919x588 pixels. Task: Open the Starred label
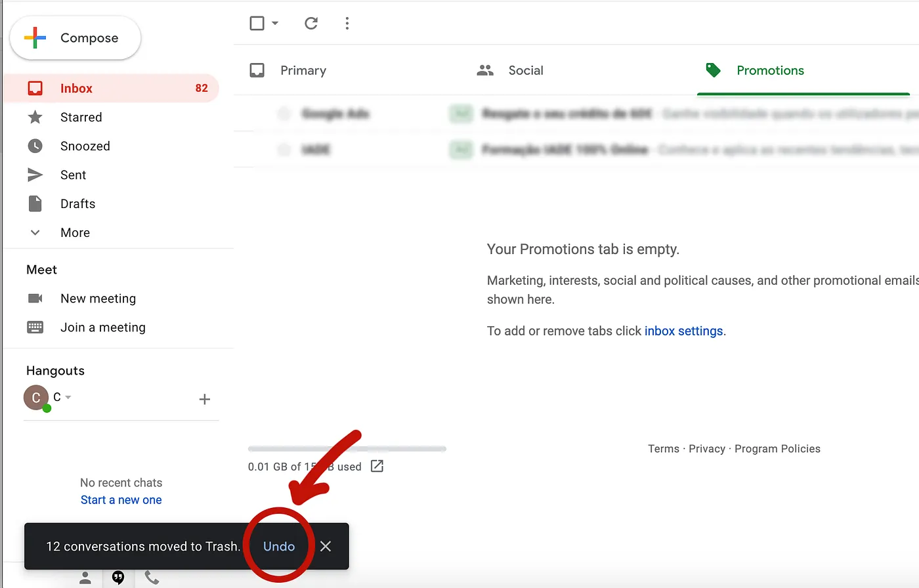[81, 117]
